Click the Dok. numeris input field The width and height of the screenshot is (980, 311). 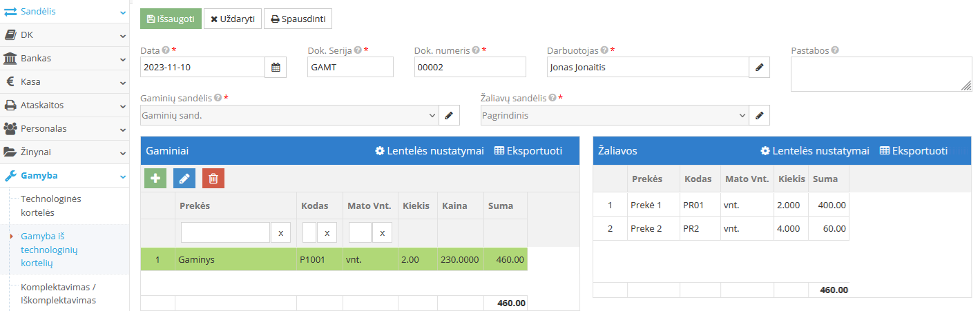pos(470,67)
